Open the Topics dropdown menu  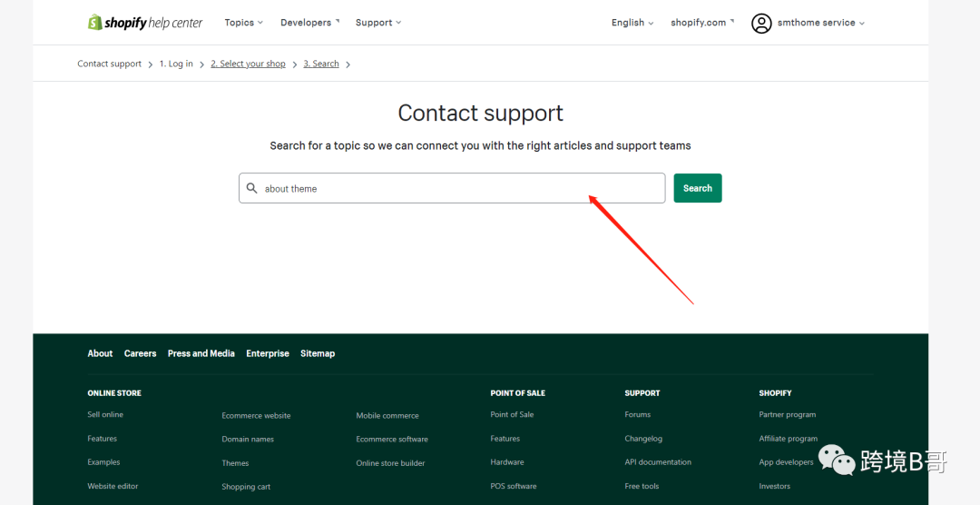click(x=244, y=23)
